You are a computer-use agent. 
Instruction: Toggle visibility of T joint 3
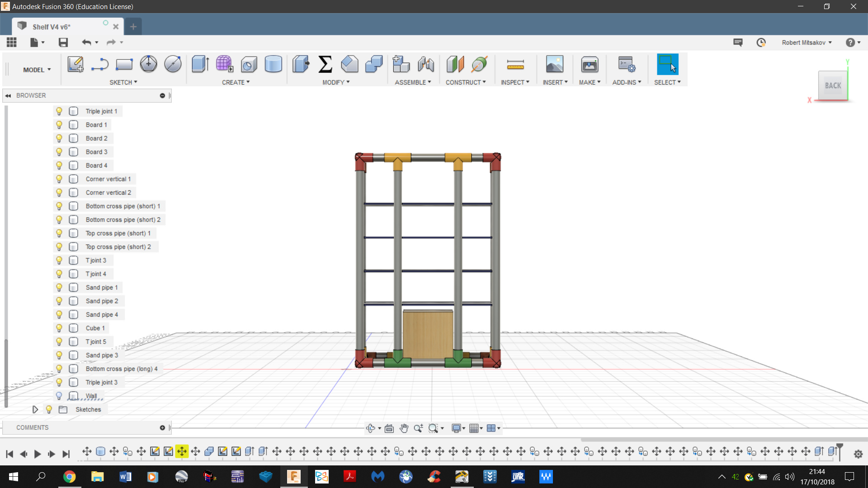(x=59, y=260)
